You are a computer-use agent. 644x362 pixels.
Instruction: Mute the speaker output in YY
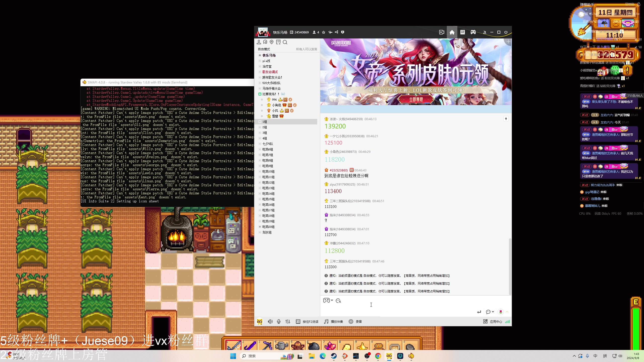pos(270,322)
